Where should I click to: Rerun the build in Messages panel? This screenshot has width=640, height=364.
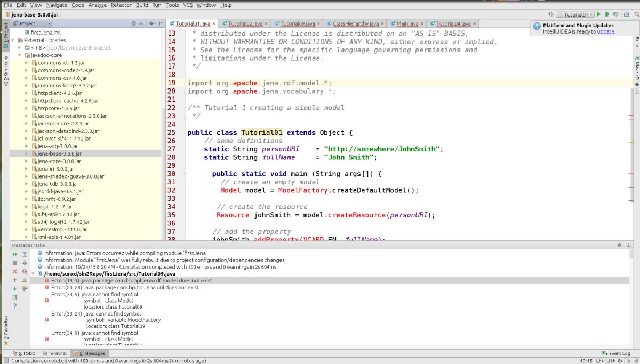click(15, 254)
